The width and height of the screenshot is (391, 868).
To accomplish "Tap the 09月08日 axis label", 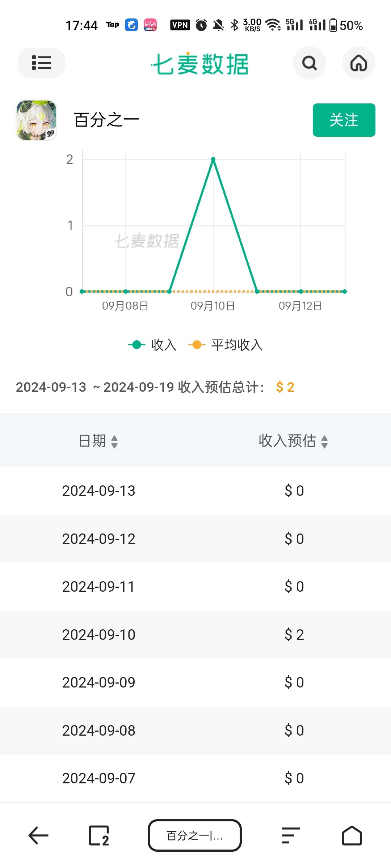I will 125,306.
